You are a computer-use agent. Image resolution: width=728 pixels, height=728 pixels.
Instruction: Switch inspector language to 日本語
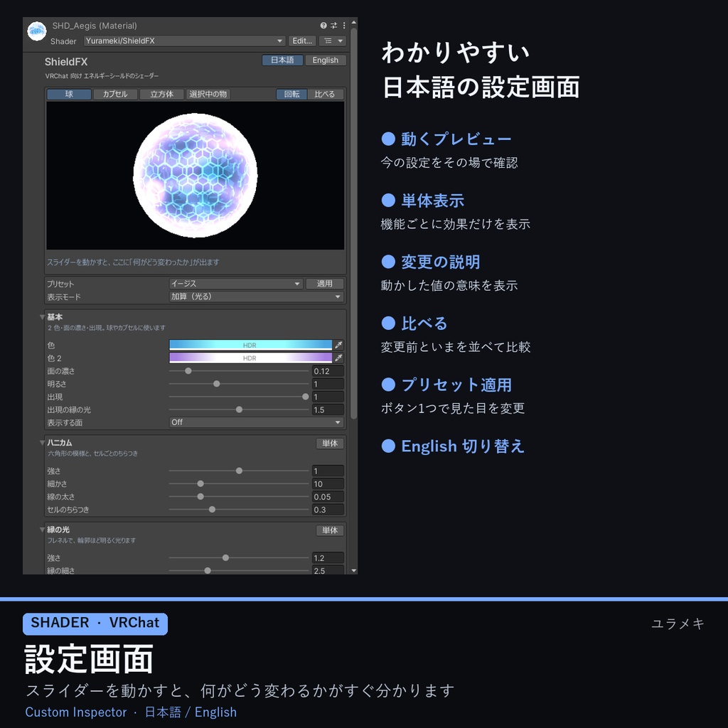click(282, 60)
